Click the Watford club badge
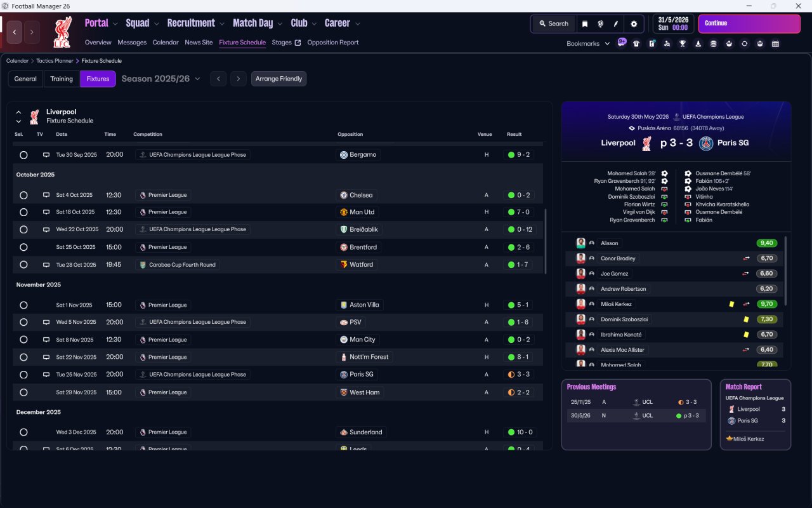812x508 pixels. pos(344,265)
